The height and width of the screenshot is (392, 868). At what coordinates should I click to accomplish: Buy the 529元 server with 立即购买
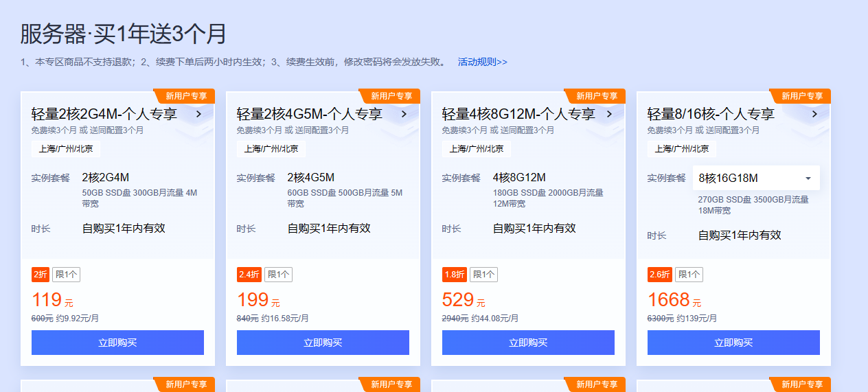pos(528,343)
